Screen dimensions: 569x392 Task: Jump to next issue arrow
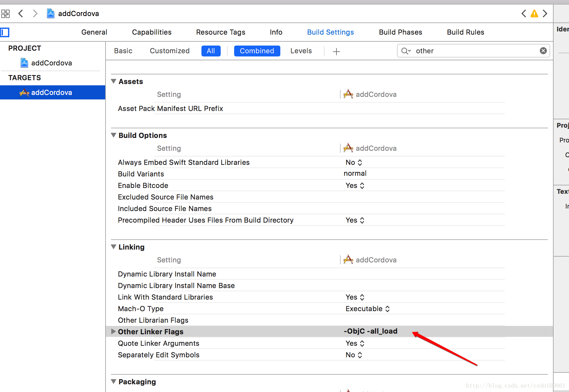[545, 13]
